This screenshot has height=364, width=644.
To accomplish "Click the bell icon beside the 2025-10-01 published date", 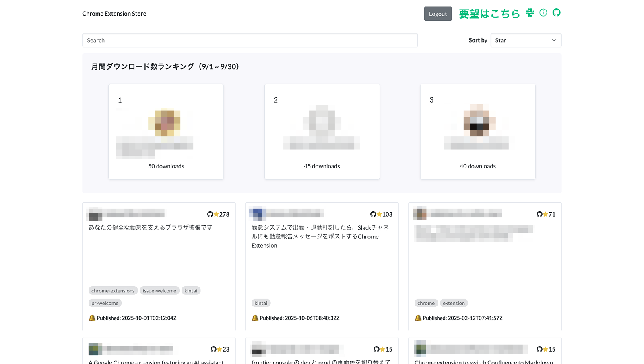I will pos(93,318).
